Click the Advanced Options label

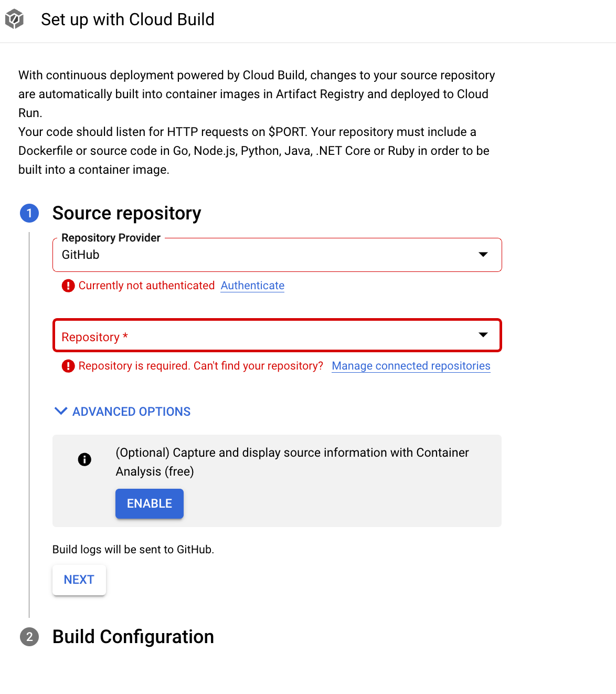[131, 412]
